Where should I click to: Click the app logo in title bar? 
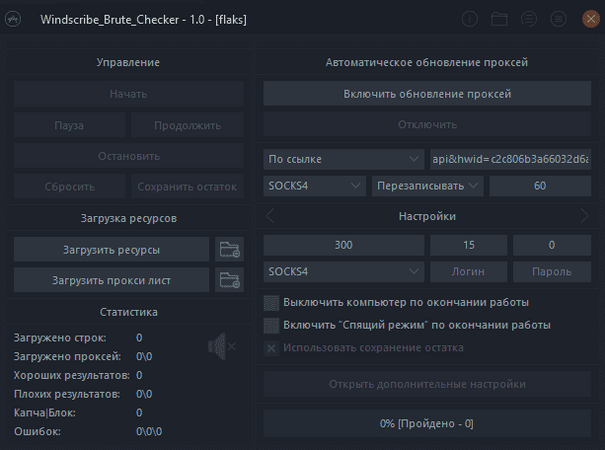tap(13, 19)
